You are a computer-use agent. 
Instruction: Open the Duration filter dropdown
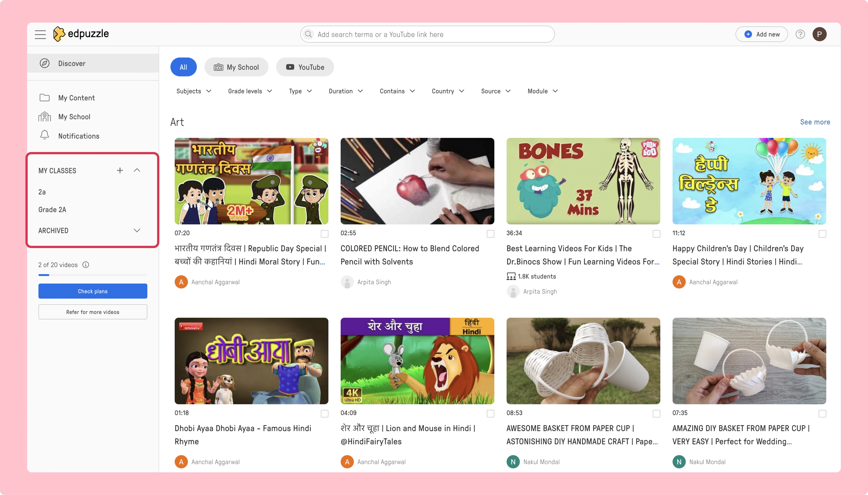[x=346, y=91]
